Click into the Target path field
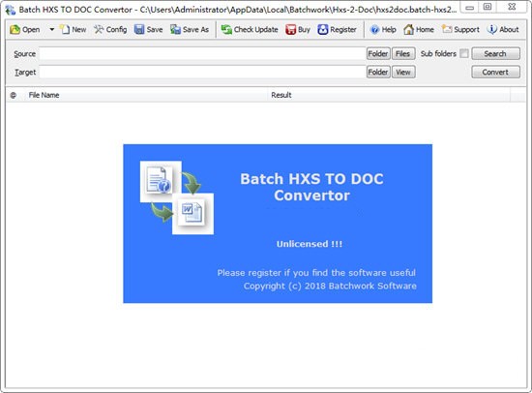Screen dimensions: 532x393 202,72
